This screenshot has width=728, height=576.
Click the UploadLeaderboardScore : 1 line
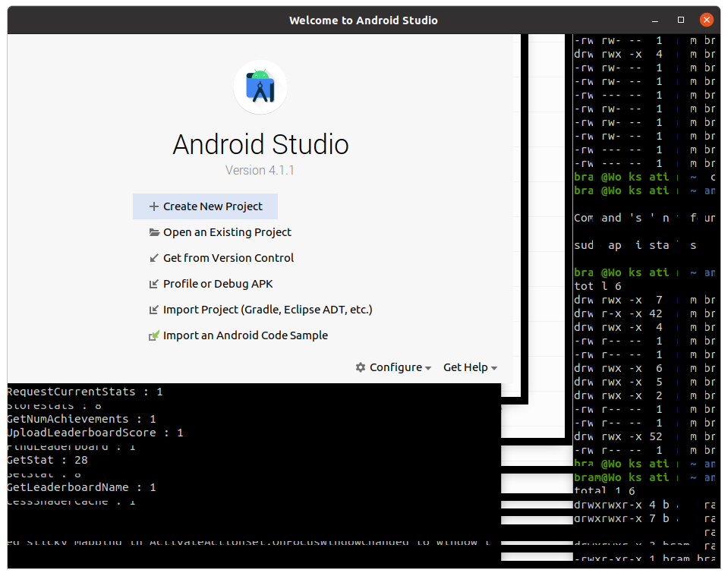click(x=95, y=433)
